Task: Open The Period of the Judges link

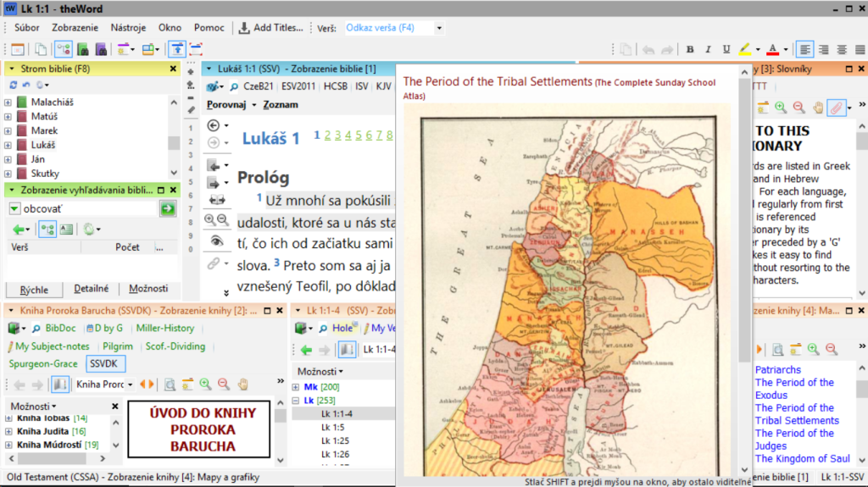Action: click(x=794, y=440)
